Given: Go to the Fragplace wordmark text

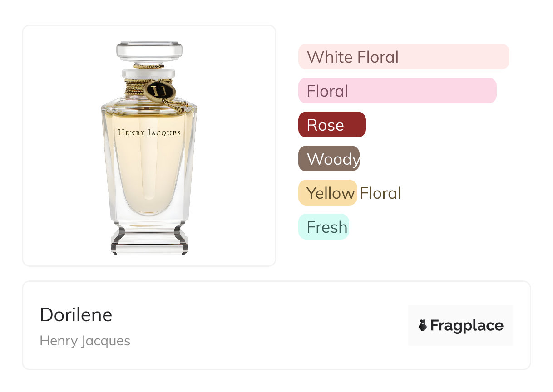Looking at the screenshot, I should click(x=467, y=326).
